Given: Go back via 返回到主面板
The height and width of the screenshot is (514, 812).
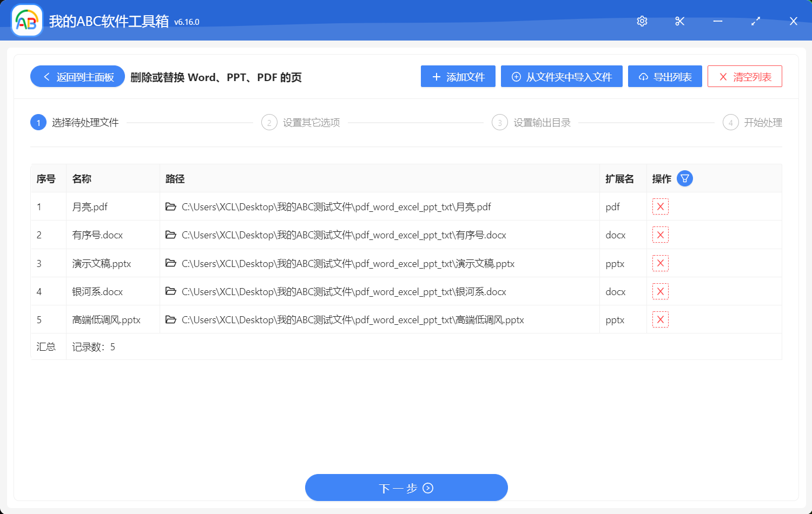Looking at the screenshot, I should coord(77,76).
